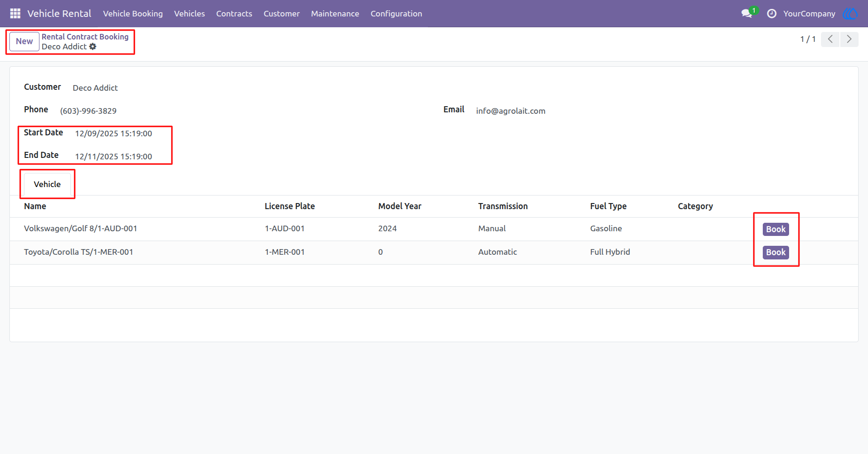868x454 pixels.
Task: Sort by the Name column header
Action: (35, 206)
